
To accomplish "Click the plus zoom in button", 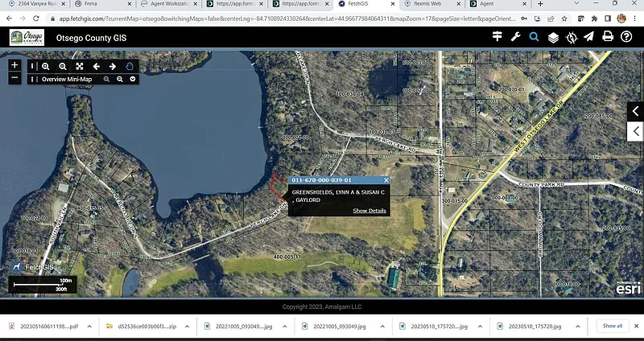I will click(x=14, y=65).
